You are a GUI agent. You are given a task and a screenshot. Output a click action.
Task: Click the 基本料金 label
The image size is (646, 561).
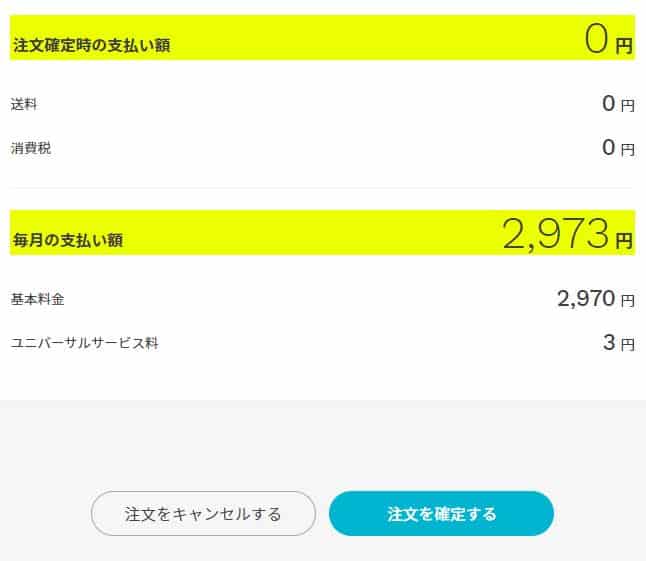click(x=38, y=299)
